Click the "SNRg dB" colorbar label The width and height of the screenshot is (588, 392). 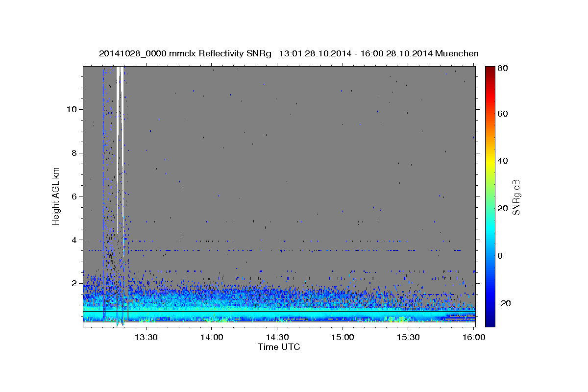coord(516,197)
